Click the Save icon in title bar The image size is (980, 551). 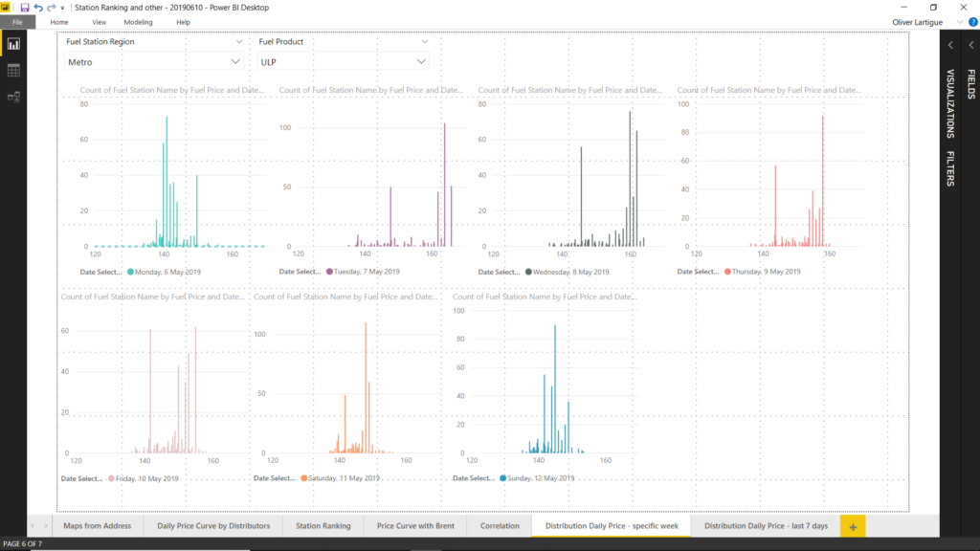(x=25, y=7)
